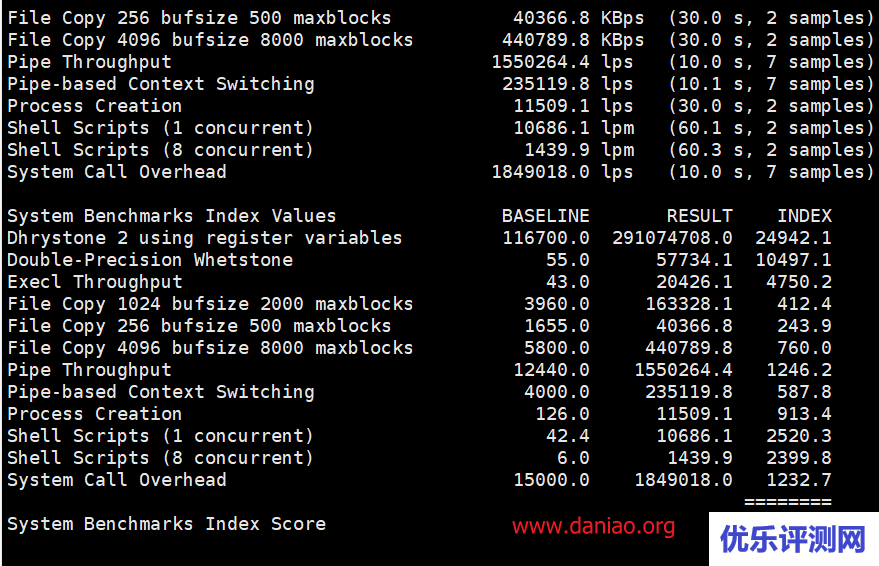
Task: Select the baseline value '42.4'
Action: tap(567, 436)
